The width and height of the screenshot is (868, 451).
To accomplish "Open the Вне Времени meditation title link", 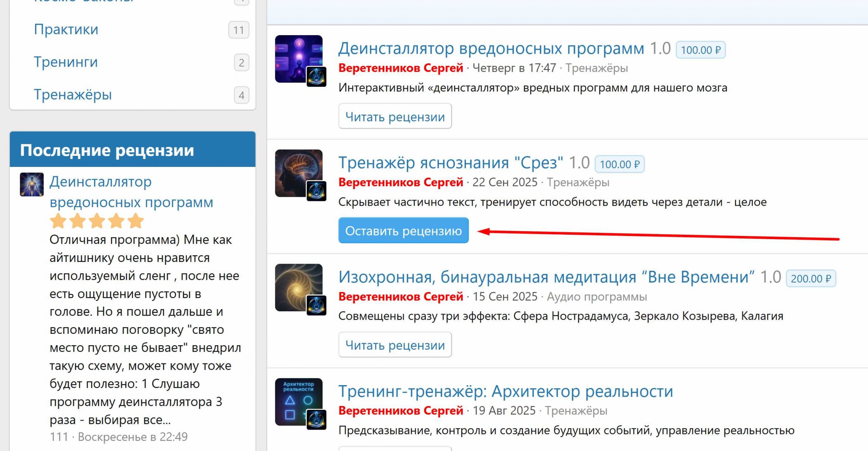I will click(546, 277).
